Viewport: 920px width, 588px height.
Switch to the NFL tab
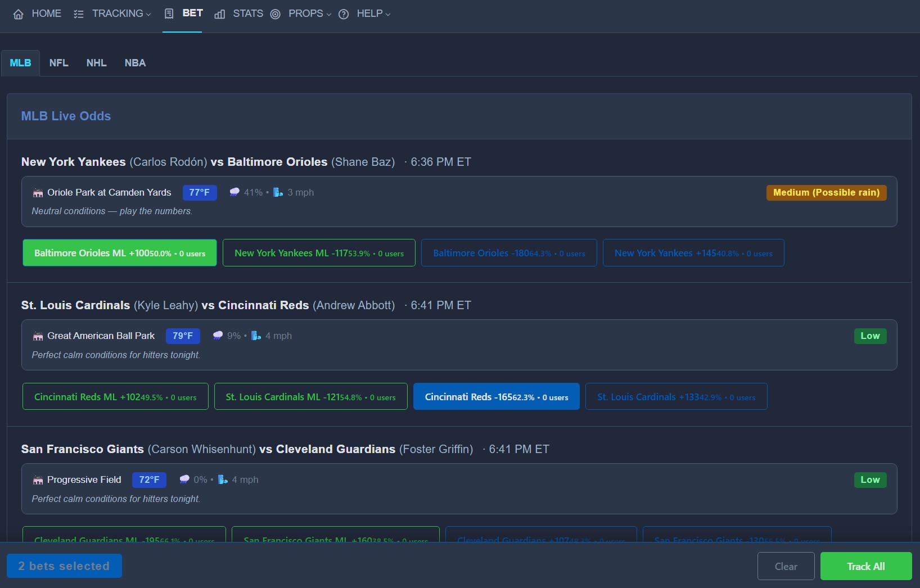[59, 63]
